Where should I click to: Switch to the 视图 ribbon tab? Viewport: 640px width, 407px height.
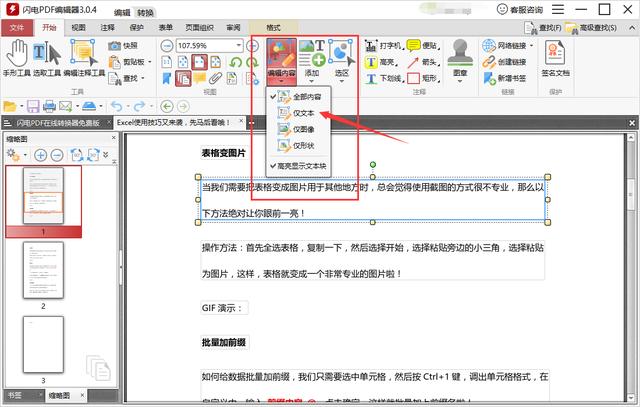pyautogui.click(x=78, y=28)
